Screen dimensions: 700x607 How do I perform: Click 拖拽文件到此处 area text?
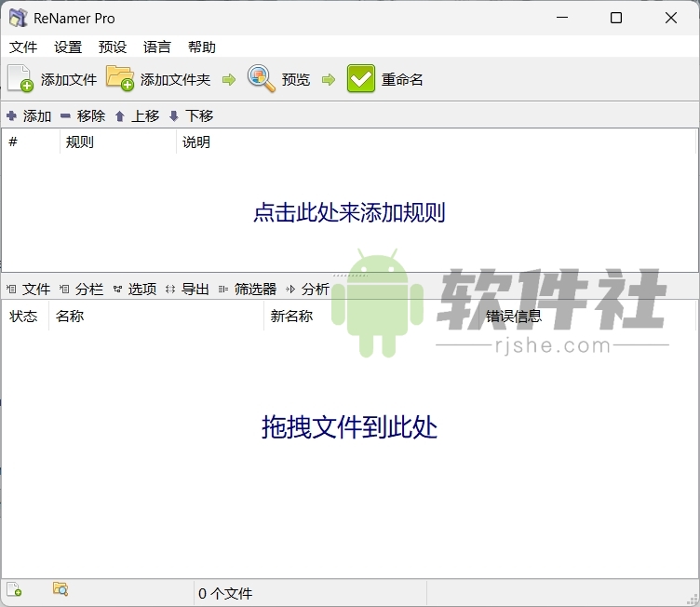pos(349,427)
